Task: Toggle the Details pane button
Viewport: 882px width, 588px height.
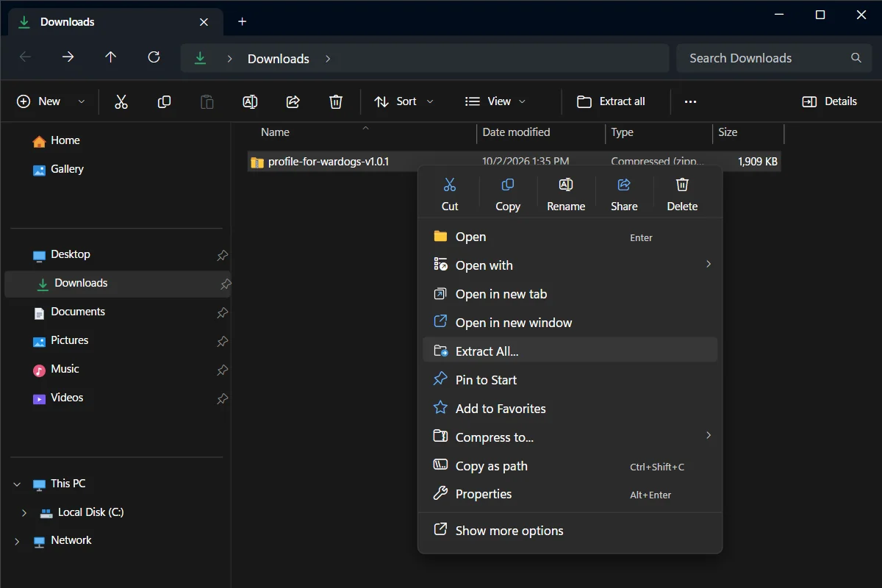Action: (x=829, y=101)
